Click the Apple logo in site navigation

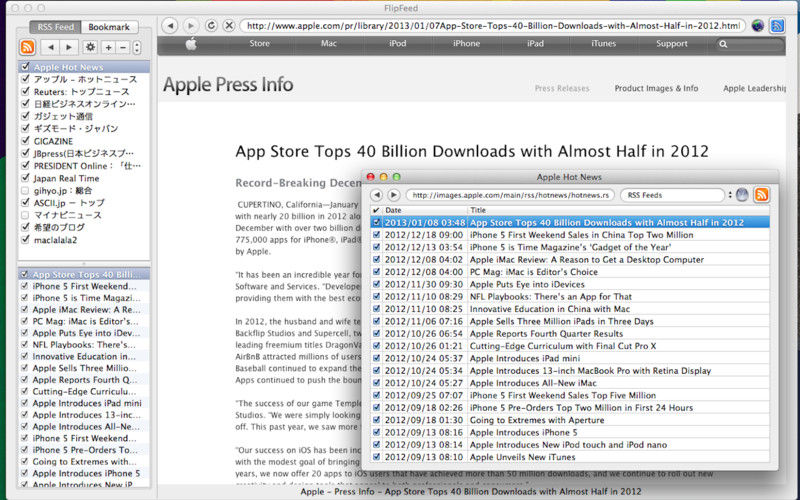tap(191, 44)
